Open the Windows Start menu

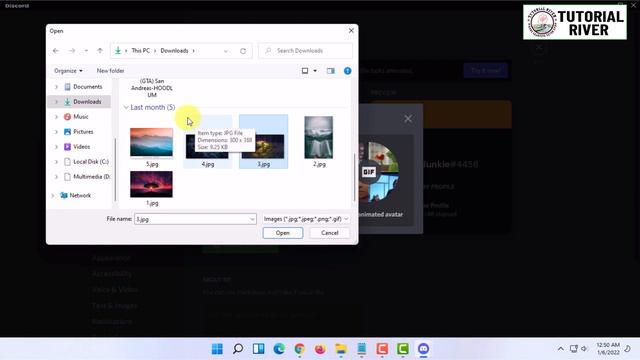217,349
